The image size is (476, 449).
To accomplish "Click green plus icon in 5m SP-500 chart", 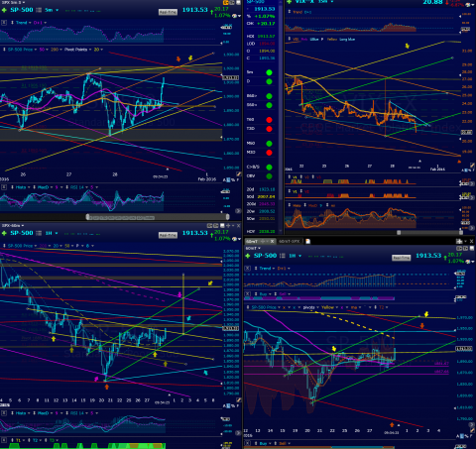I will click(x=4, y=10).
